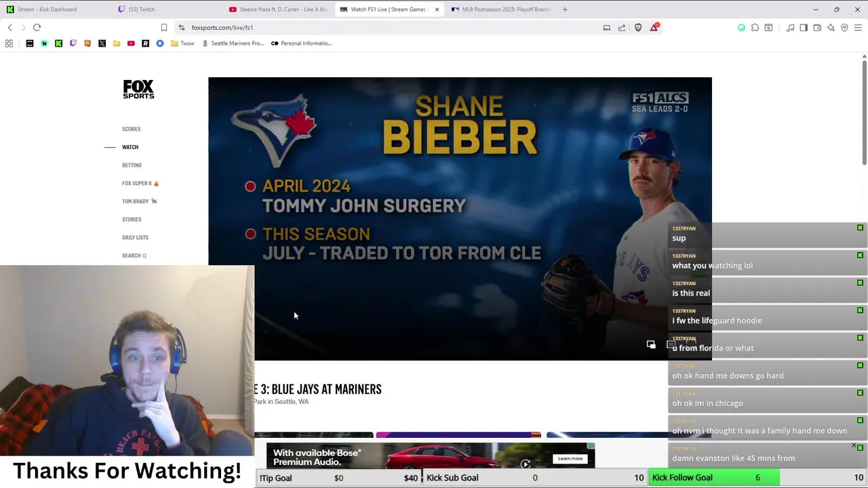
Task: Open DAILY LISTS in sidebar
Action: coord(135,237)
